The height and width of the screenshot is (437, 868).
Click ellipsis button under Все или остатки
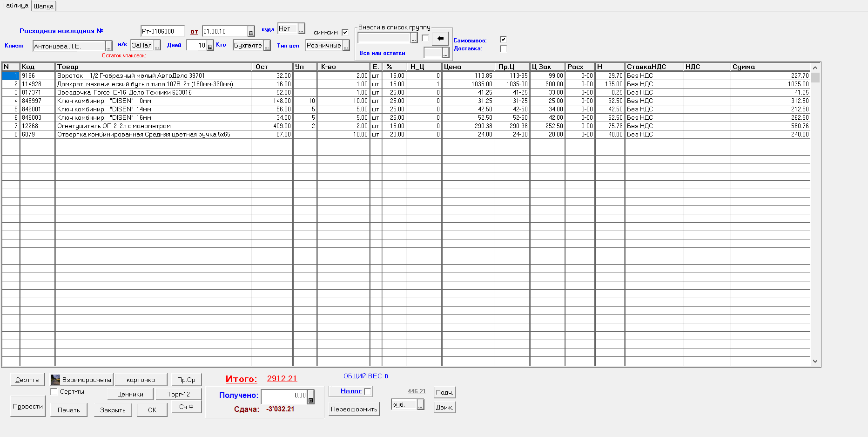tap(445, 53)
